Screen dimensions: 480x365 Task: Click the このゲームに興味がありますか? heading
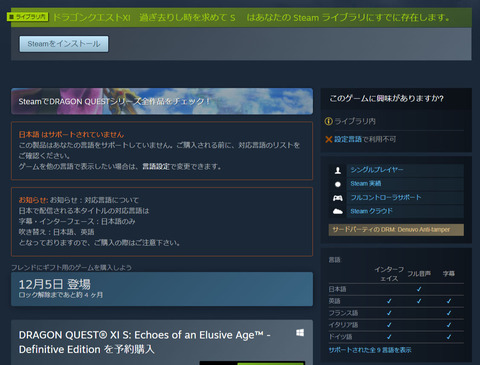(387, 99)
